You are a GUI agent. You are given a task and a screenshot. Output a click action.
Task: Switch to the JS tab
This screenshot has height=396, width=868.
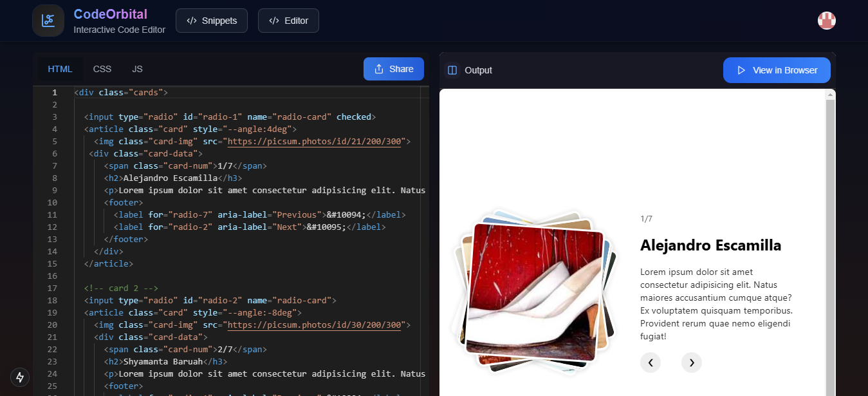tap(137, 69)
